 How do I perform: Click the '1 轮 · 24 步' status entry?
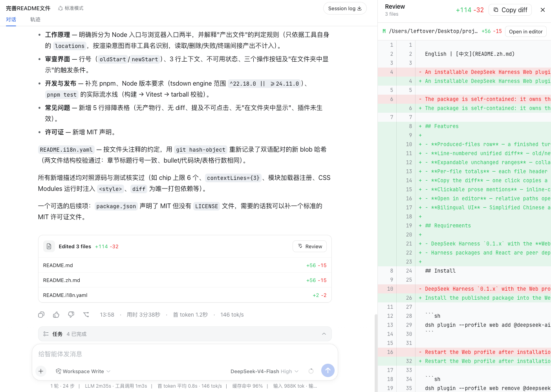coord(62,386)
